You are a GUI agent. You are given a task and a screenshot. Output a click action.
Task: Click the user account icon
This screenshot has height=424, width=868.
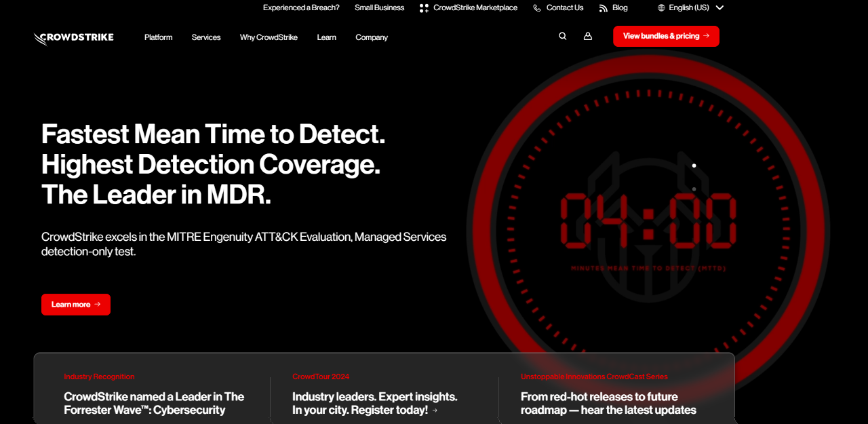(x=588, y=36)
